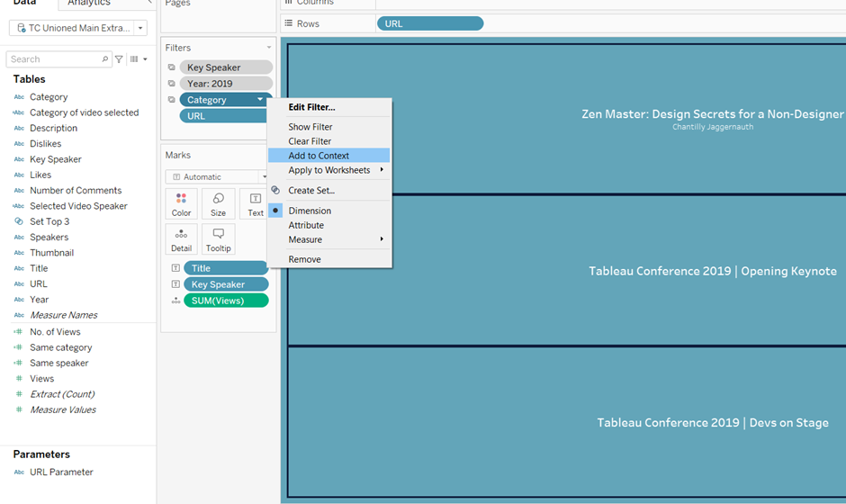Click the Title pill on Marks card

click(x=226, y=268)
